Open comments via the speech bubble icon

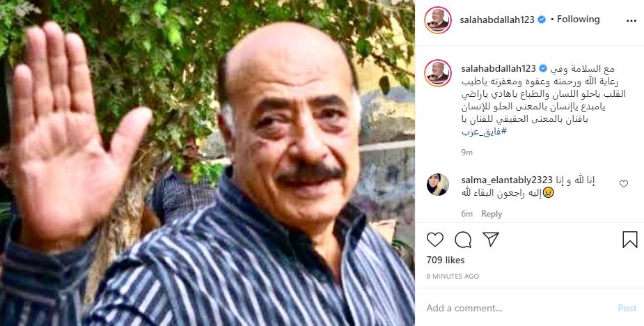[x=463, y=240]
